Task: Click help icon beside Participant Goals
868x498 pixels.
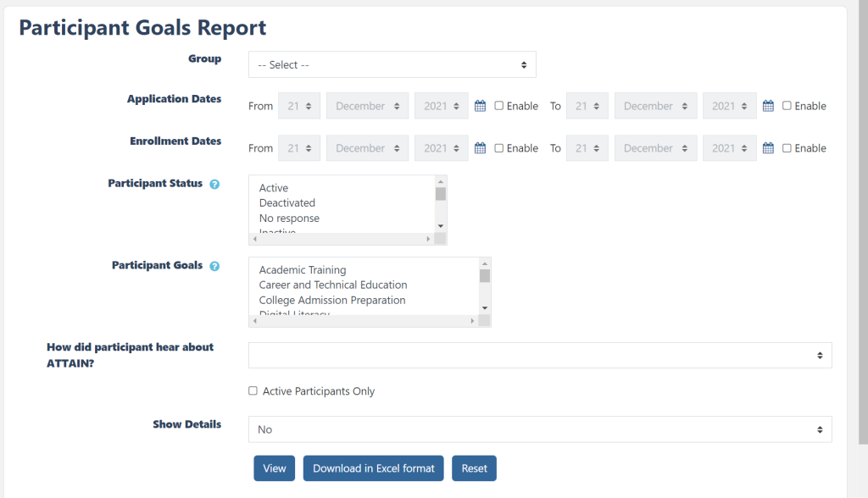Action: pyautogui.click(x=214, y=266)
